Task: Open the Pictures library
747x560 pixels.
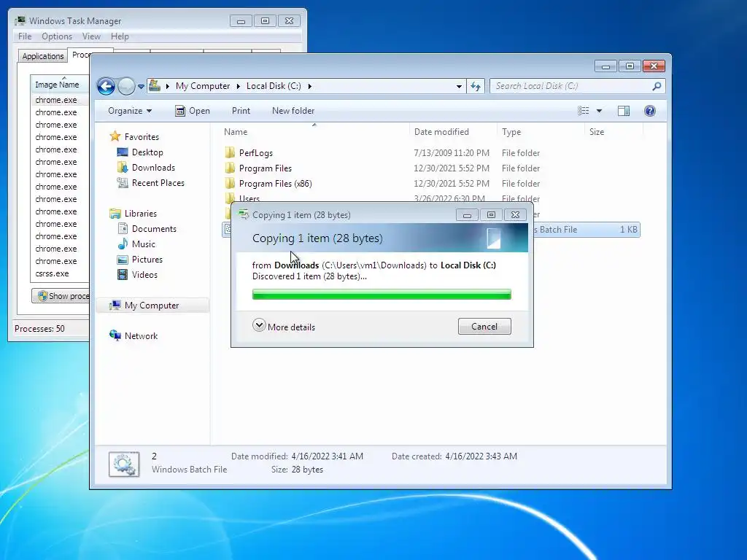Action: point(147,260)
